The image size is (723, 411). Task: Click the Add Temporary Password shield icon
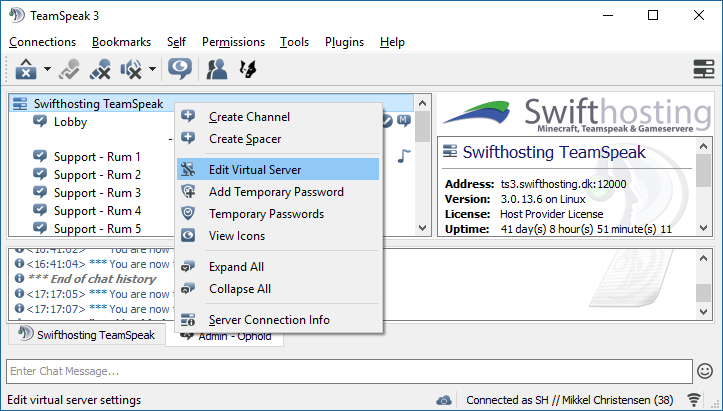pyautogui.click(x=188, y=191)
